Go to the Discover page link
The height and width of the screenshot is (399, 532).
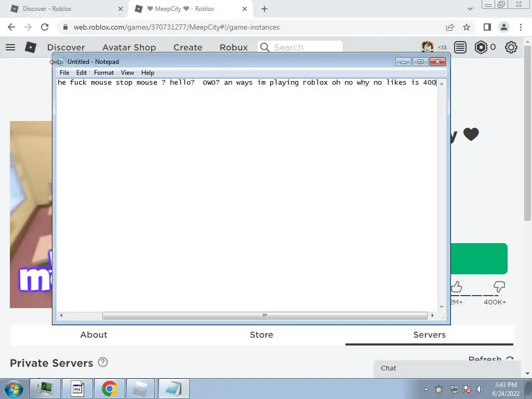pos(66,47)
